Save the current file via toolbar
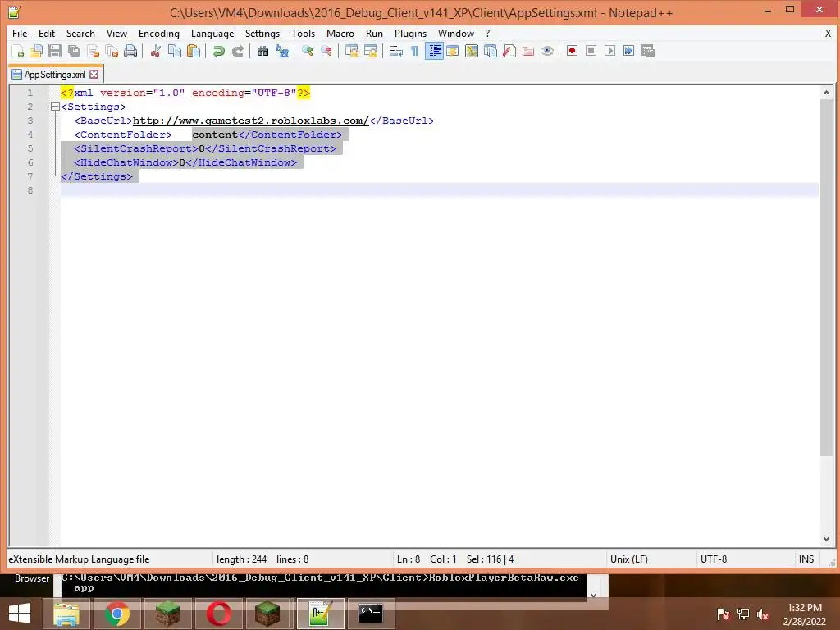 55,51
